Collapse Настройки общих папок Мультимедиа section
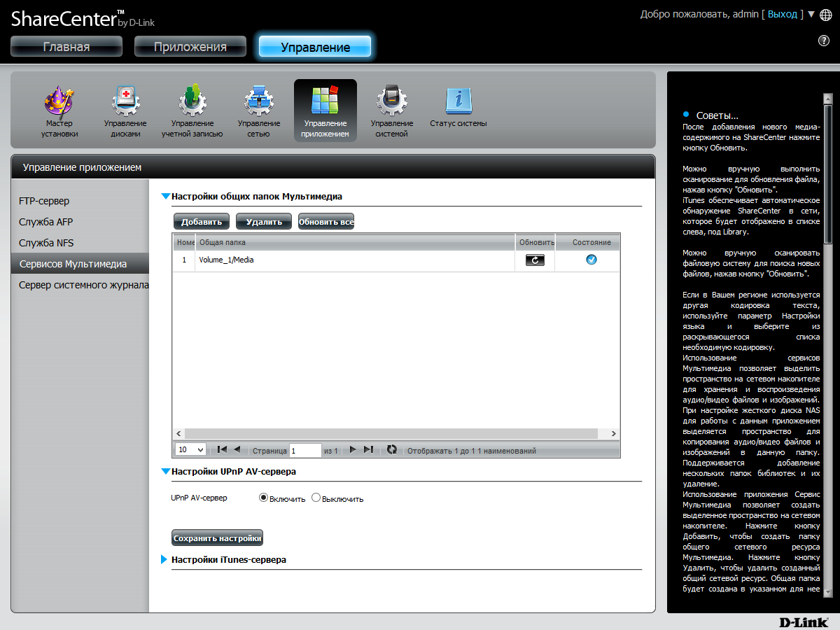This screenshot has height=630, width=840. click(166, 197)
